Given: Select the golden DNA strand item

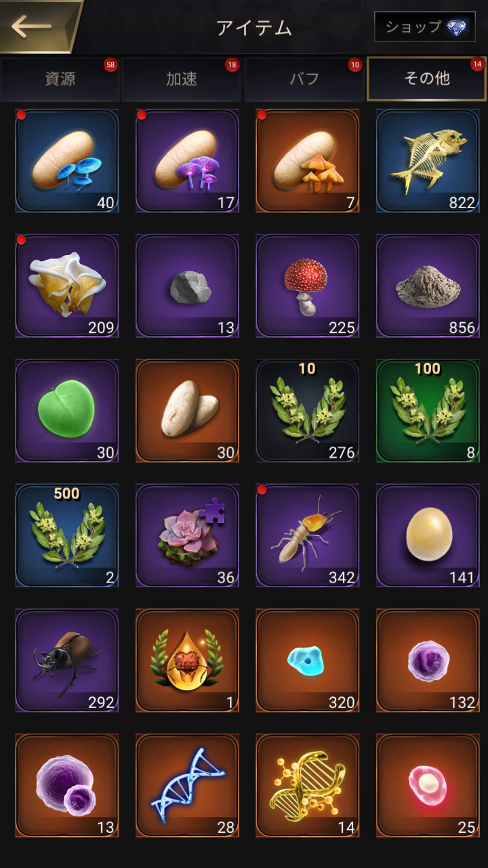Looking at the screenshot, I should [x=308, y=785].
